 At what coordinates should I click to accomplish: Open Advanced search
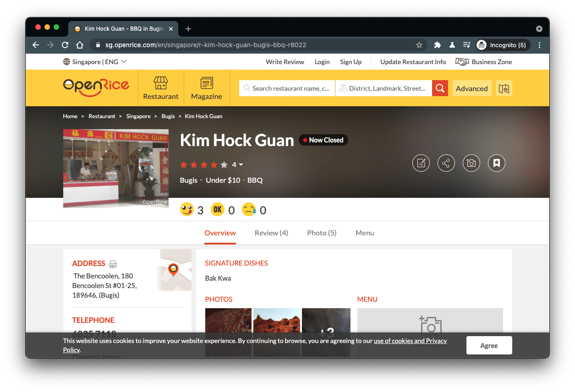[472, 88]
